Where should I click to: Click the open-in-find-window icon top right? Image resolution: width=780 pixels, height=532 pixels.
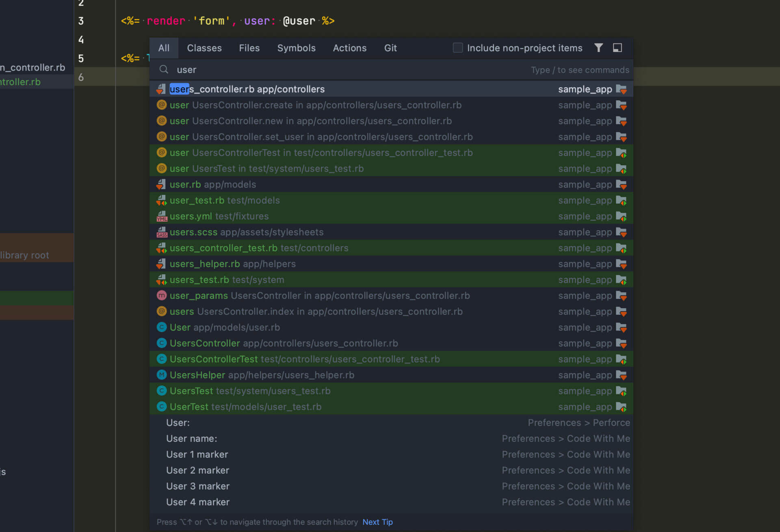(x=617, y=48)
